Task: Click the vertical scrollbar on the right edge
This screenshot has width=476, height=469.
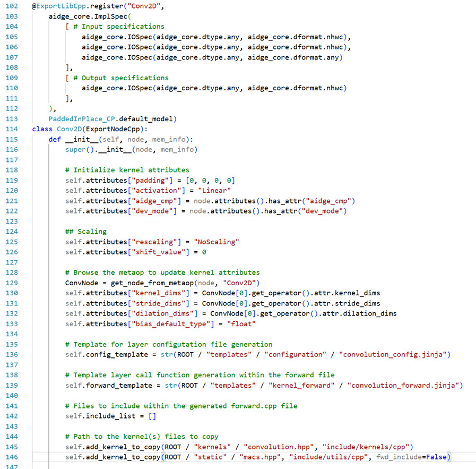Action: point(473,234)
